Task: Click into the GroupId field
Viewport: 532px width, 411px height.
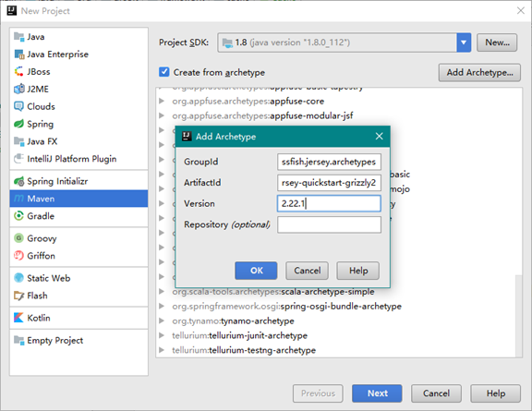Action: tap(329, 162)
